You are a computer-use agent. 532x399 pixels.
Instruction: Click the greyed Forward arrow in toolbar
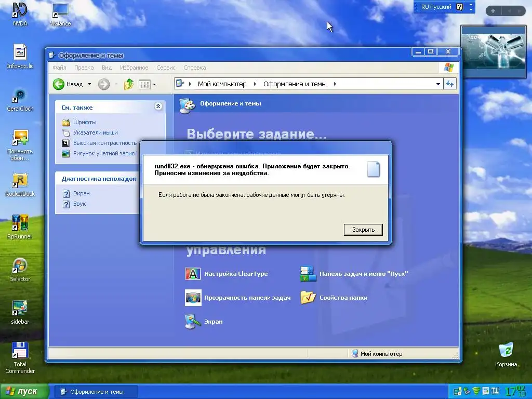tap(104, 84)
